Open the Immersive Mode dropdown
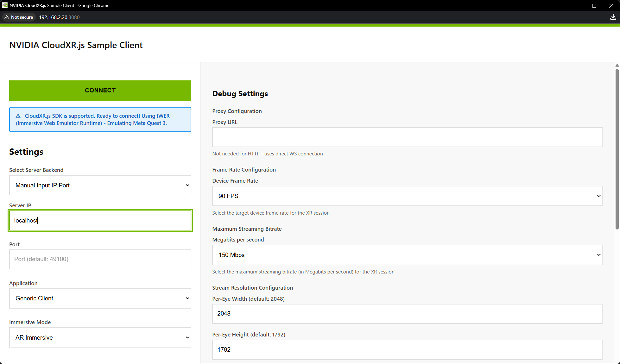This screenshot has height=364, width=620. tap(100, 337)
